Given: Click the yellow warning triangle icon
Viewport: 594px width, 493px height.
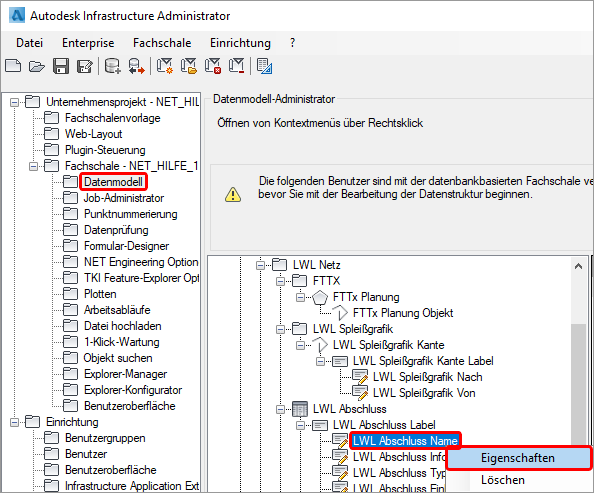Looking at the screenshot, I should point(233,194).
